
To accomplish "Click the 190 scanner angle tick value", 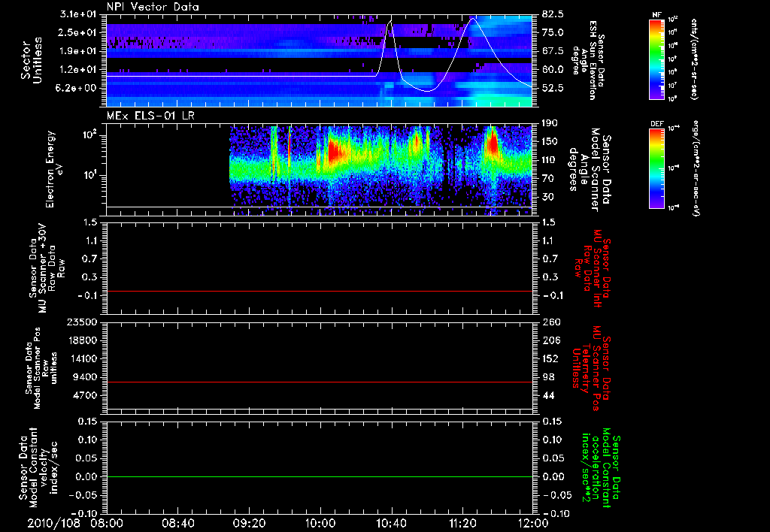I will click(550, 123).
